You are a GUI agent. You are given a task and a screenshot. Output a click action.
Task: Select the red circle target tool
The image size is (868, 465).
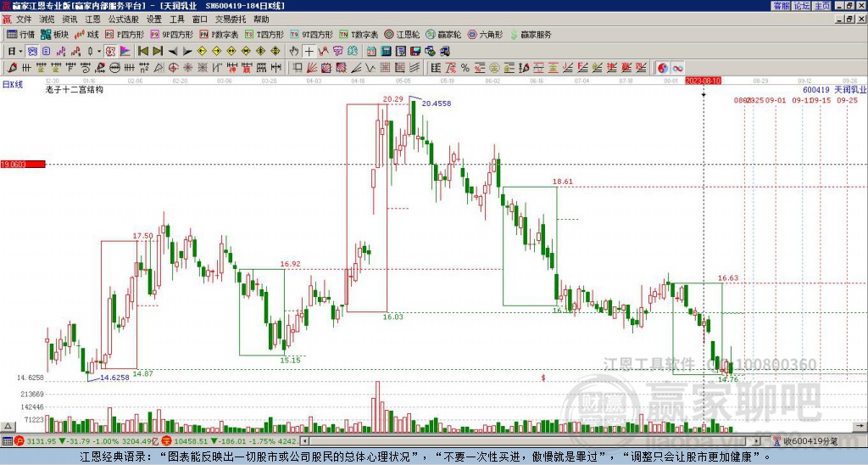coord(173,68)
